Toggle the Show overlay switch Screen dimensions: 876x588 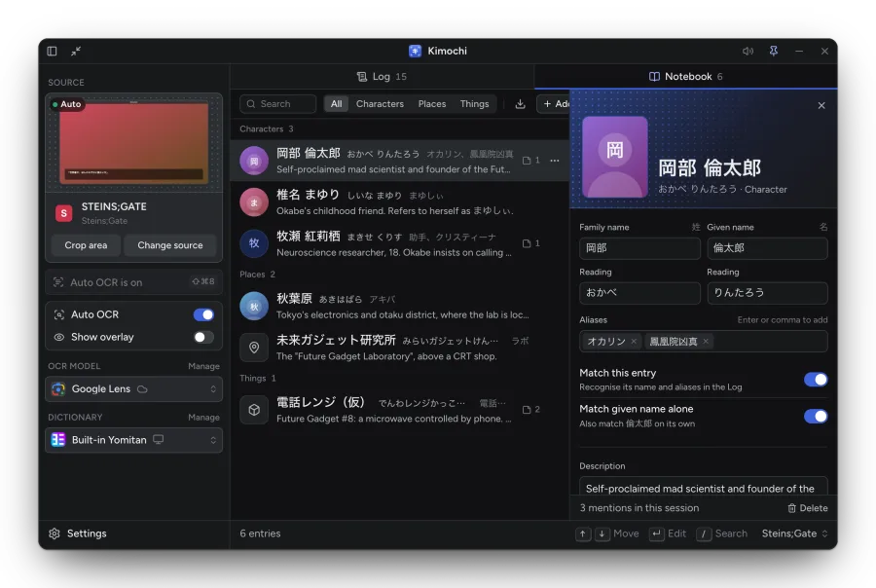(203, 337)
